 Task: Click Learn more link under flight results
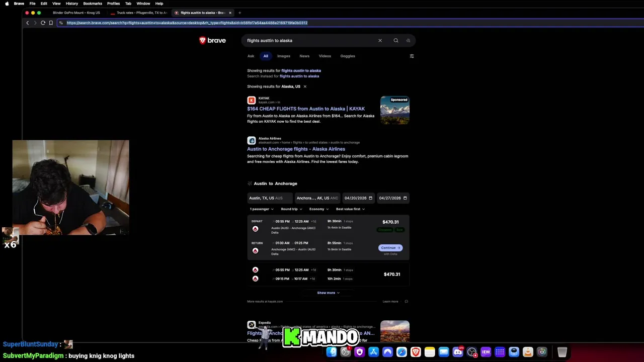390,302
